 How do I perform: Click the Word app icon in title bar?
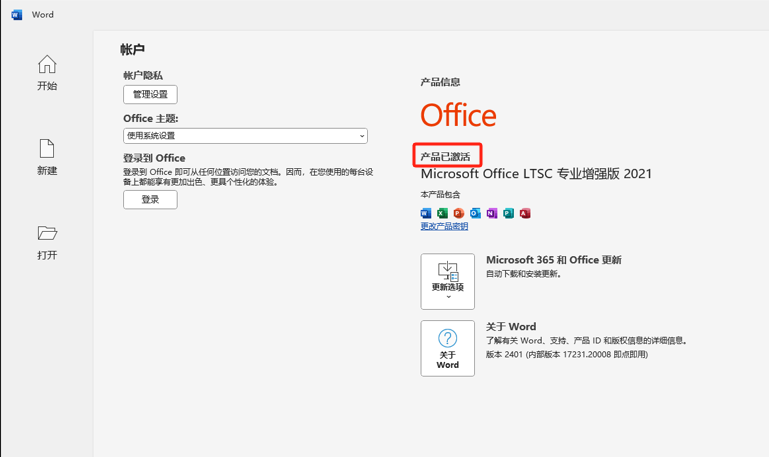[17, 15]
